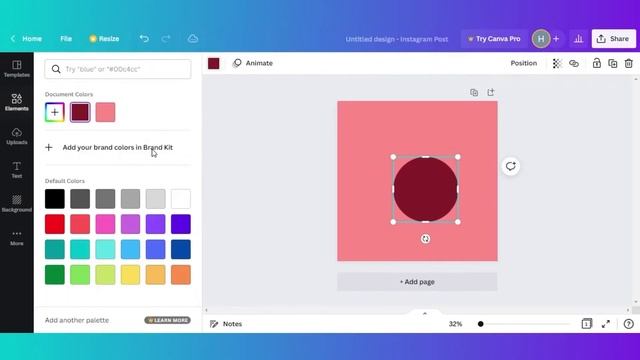Click the Position button

[524, 63]
